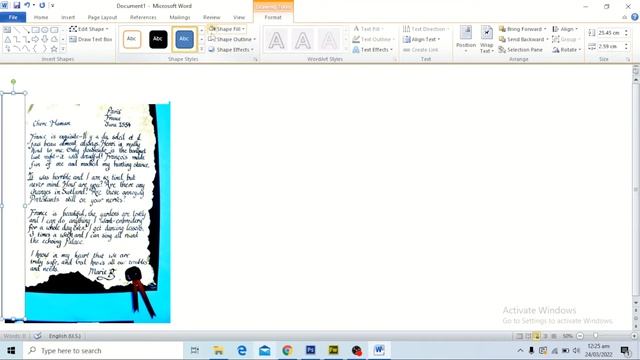Open the Shape Fill dropdown
This screenshot has height=360, width=640.
click(x=227, y=29)
